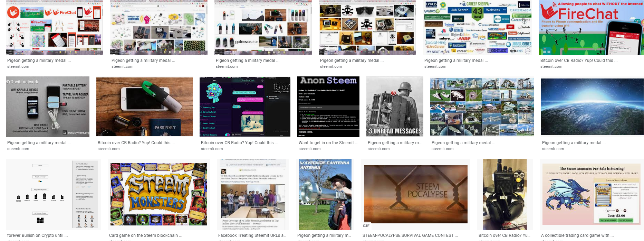Open the zombie chat app screenshot
The height and width of the screenshot is (241, 644).
245,107
